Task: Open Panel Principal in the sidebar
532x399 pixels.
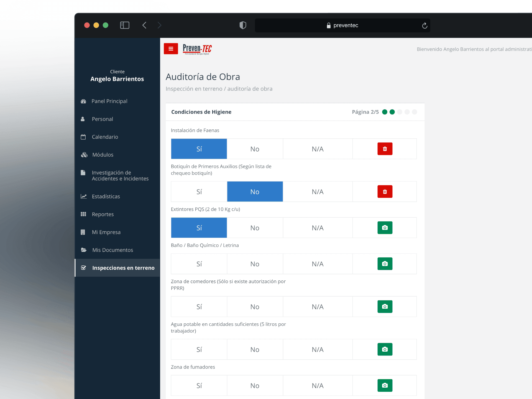Action: tap(117, 101)
